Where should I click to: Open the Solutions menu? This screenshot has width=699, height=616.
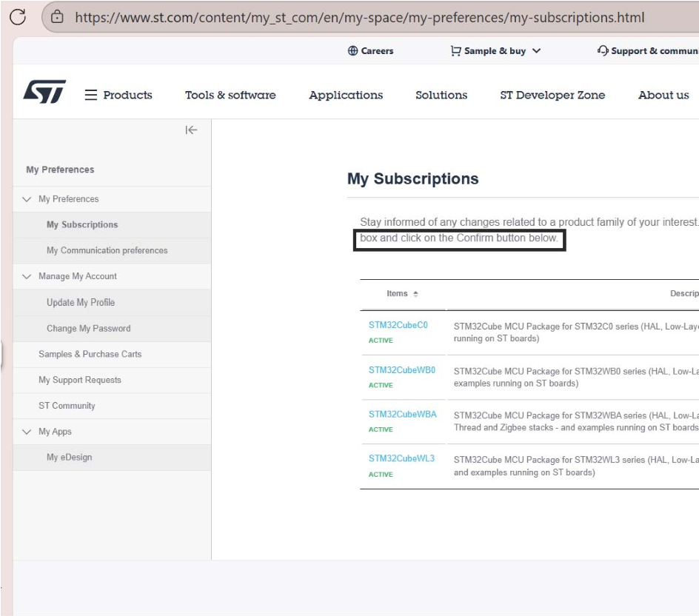[x=441, y=95]
